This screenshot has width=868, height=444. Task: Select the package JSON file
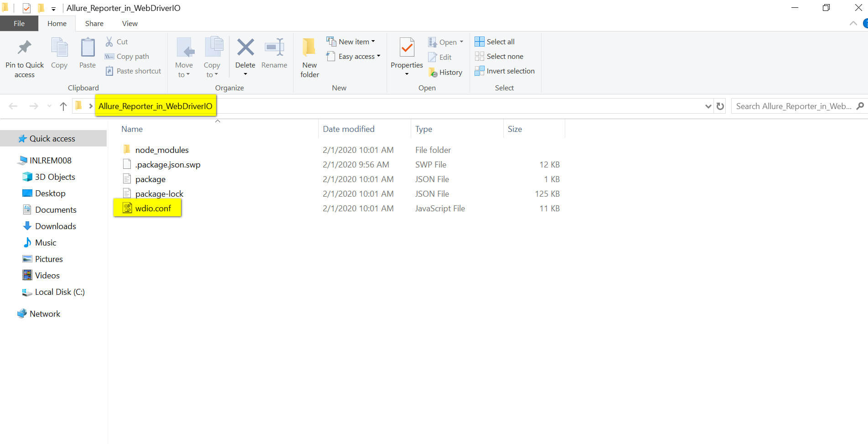tap(150, 179)
